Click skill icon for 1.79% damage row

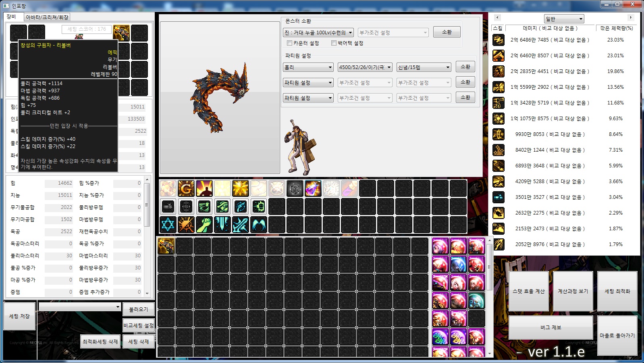499,244
